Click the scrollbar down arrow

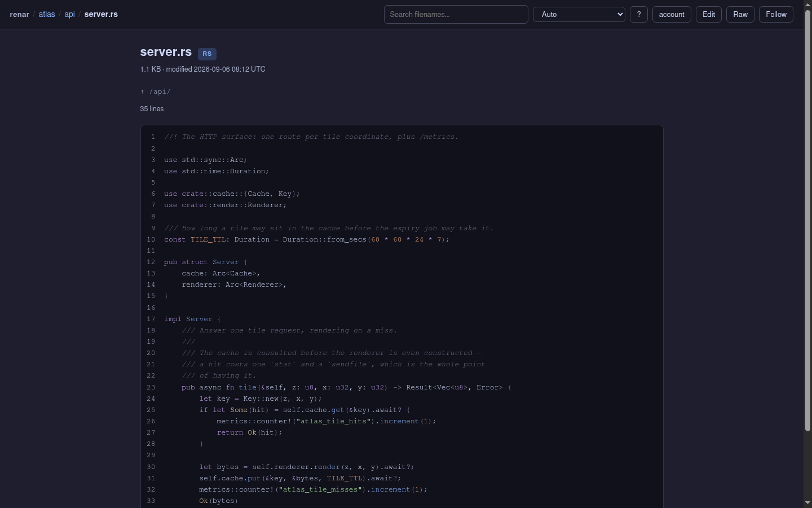tap(807, 503)
